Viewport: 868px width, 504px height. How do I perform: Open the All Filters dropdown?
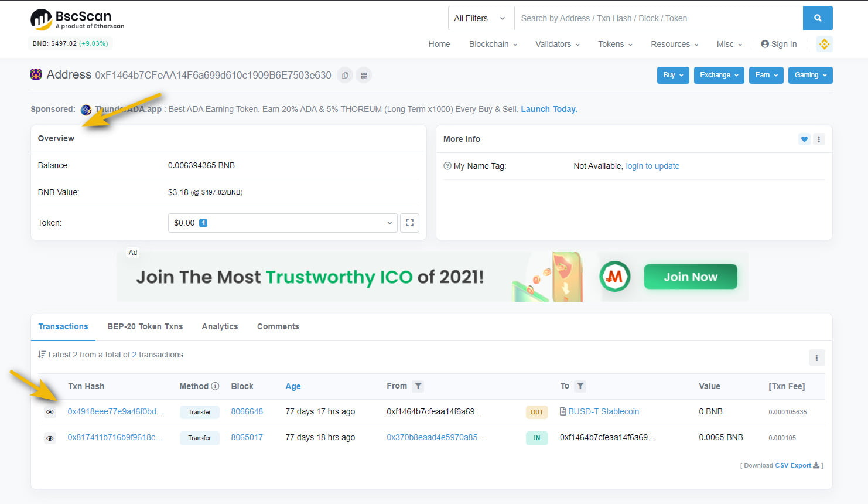click(x=481, y=18)
